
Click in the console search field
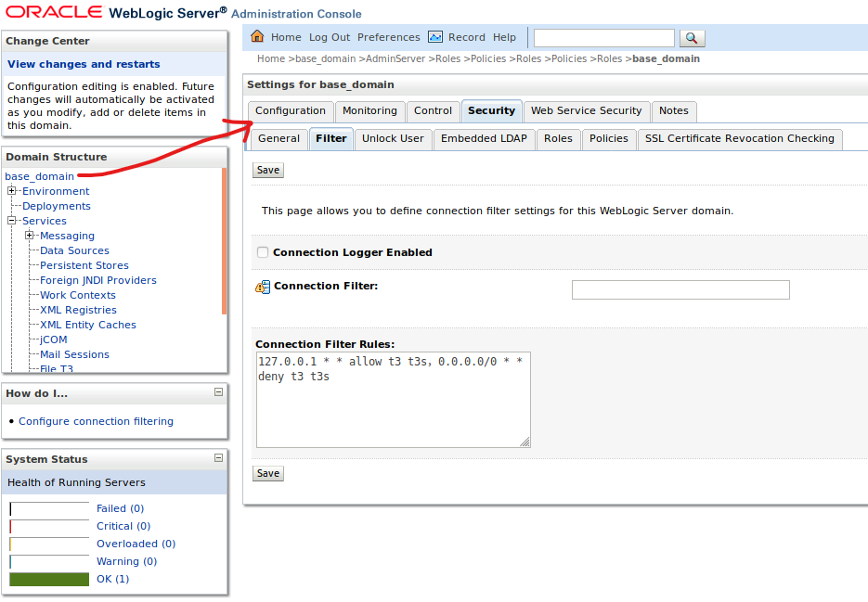(604, 38)
